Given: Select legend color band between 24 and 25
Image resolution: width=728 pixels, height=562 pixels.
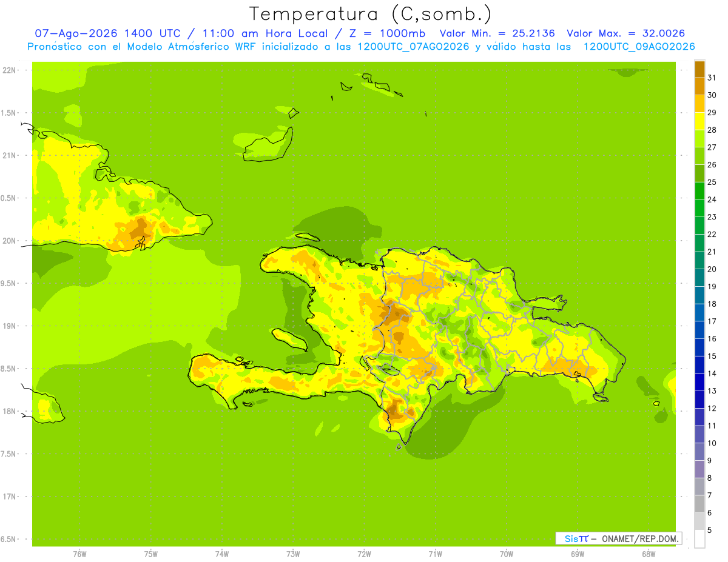Looking at the screenshot, I should 699,191.
